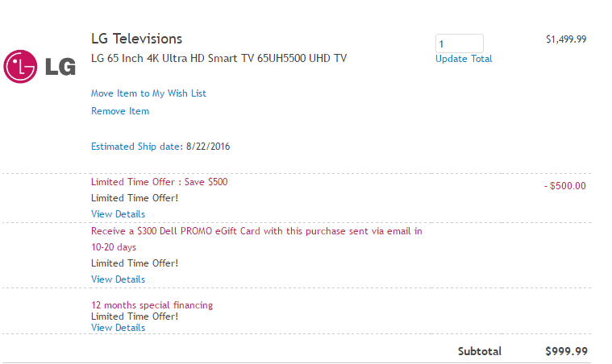Open View Details under the eGift Card offer
This screenshot has width=612, height=364.
click(118, 279)
